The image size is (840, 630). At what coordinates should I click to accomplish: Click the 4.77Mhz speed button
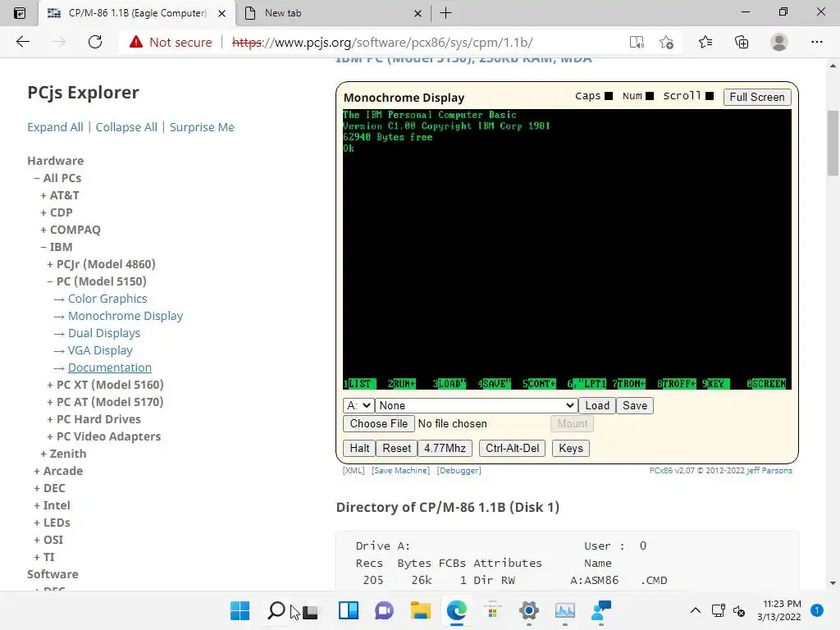pos(445,449)
